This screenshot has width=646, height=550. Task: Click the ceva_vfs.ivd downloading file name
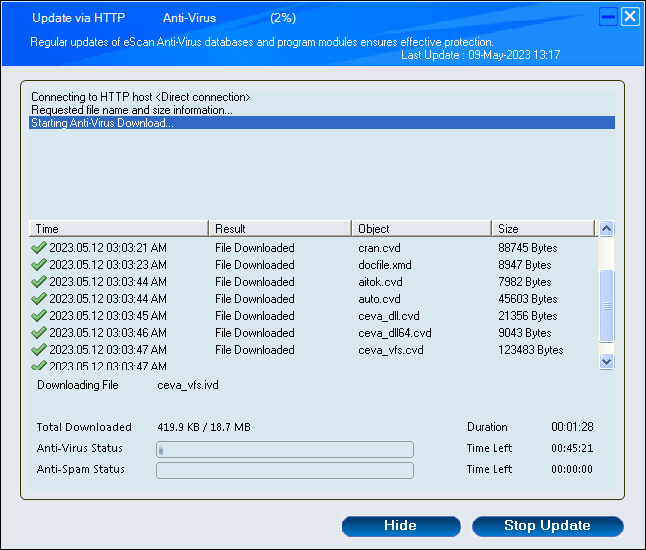tap(188, 385)
